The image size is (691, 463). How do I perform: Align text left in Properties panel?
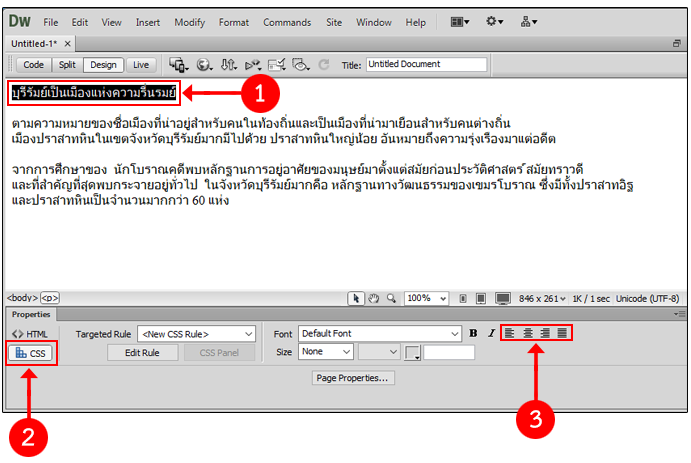pyautogui.click(x=509, y=333)
